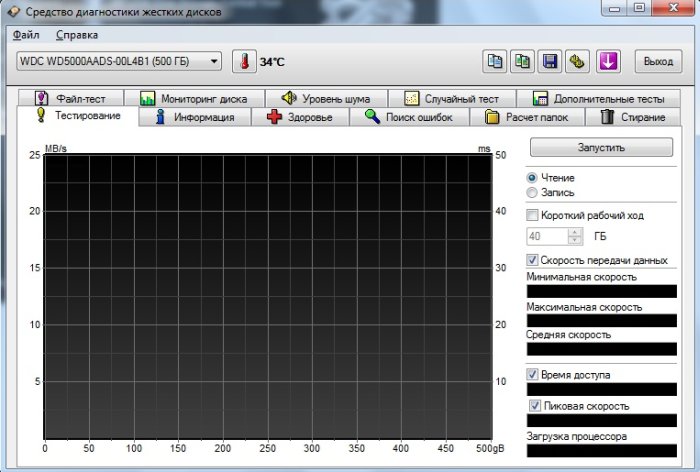Open the Файл menu

25,35
